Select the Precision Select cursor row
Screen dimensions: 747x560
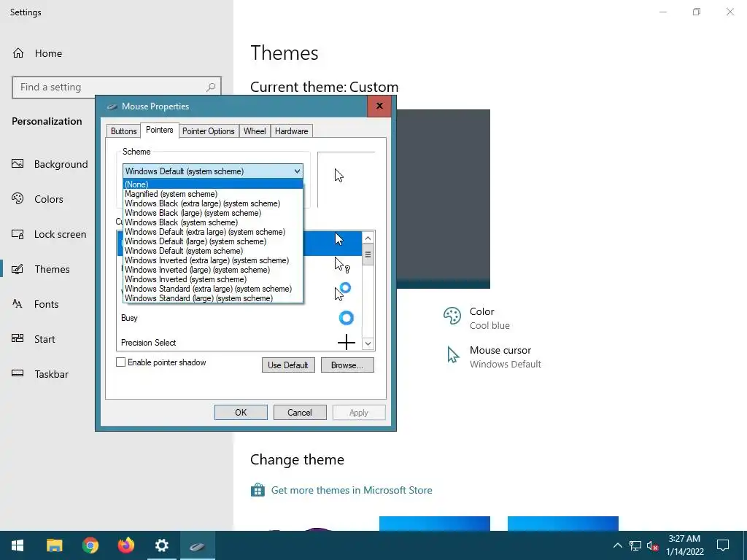tap(239, 342)
